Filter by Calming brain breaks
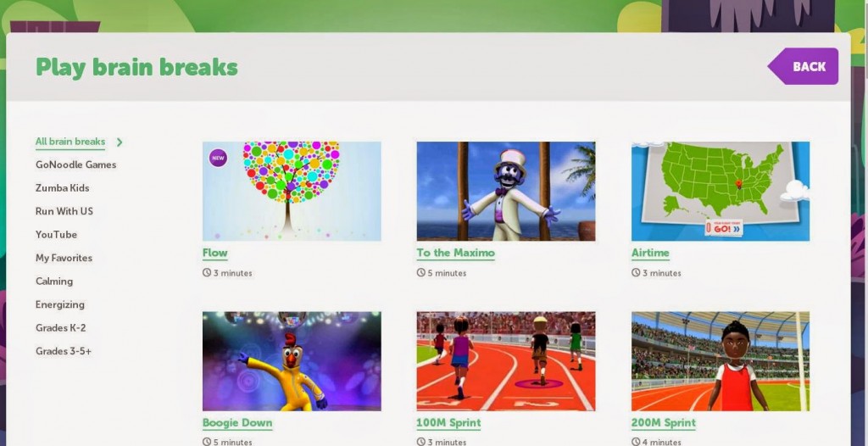Viewport: 868px width, 446px height. (54, 281)
